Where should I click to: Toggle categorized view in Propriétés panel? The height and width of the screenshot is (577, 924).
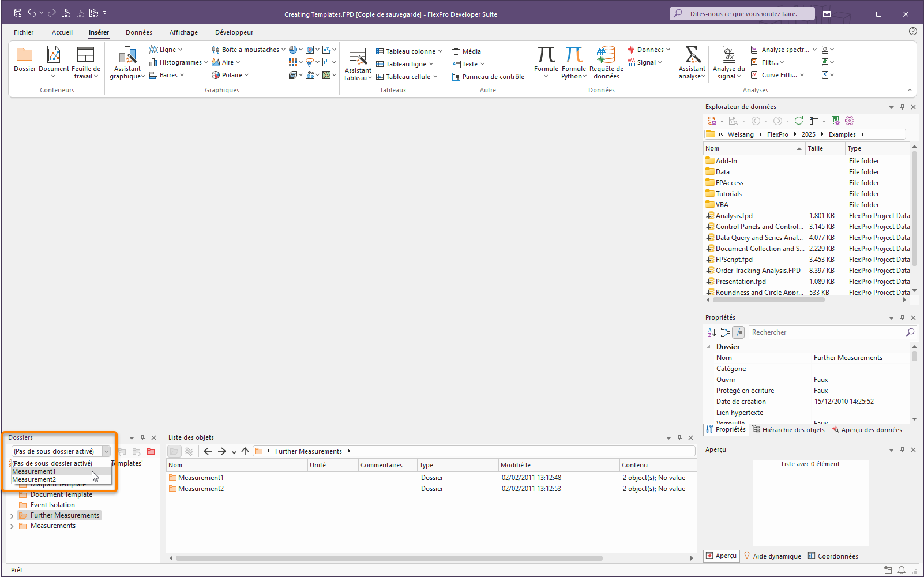(725, 332)
